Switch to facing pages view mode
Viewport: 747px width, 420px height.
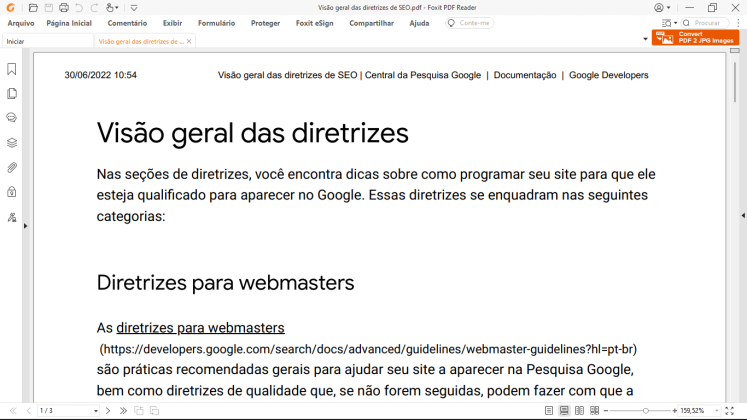579,410
